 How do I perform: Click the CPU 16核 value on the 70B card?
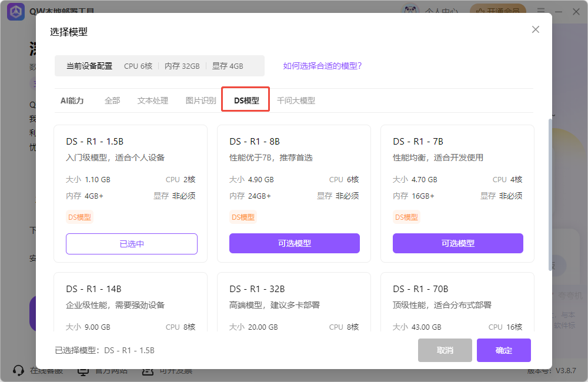coord(506,327)
